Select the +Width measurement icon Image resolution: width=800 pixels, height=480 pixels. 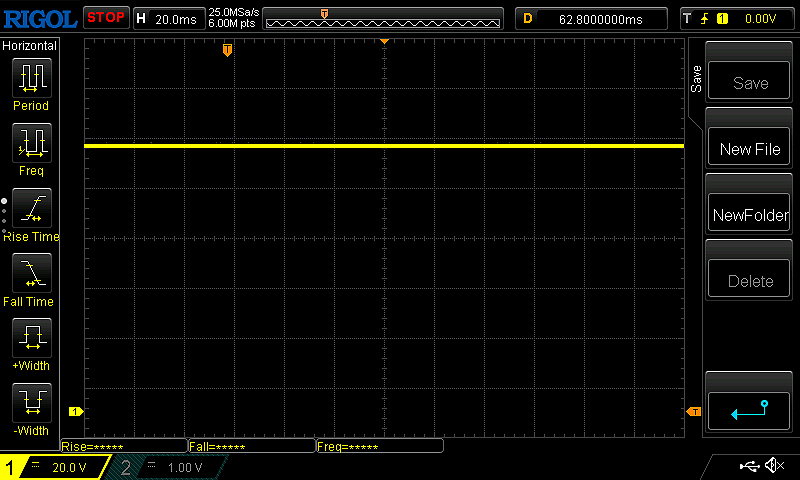[32, 338]
